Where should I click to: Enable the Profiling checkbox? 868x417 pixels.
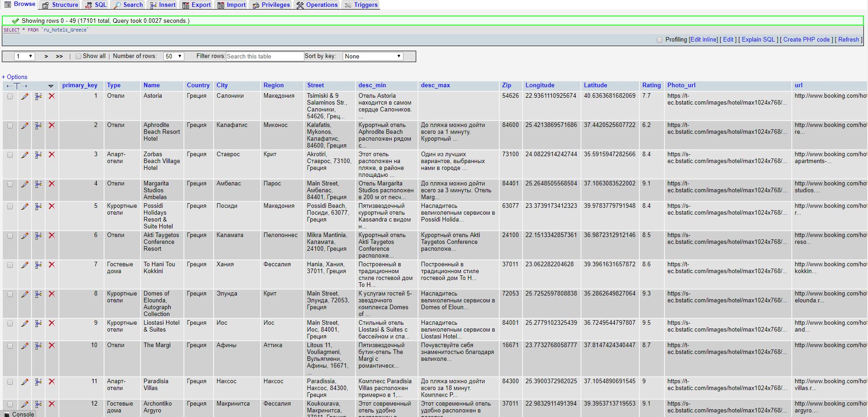point(659,40)
